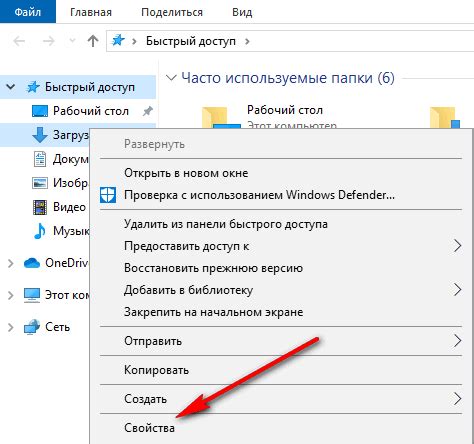
Task: Click the Видео film icon in sidebar
Action: pyautogui.click(x=40, y=207)
